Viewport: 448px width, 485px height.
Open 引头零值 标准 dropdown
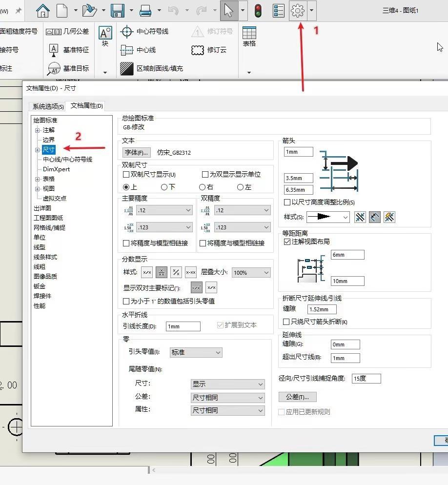196,352
